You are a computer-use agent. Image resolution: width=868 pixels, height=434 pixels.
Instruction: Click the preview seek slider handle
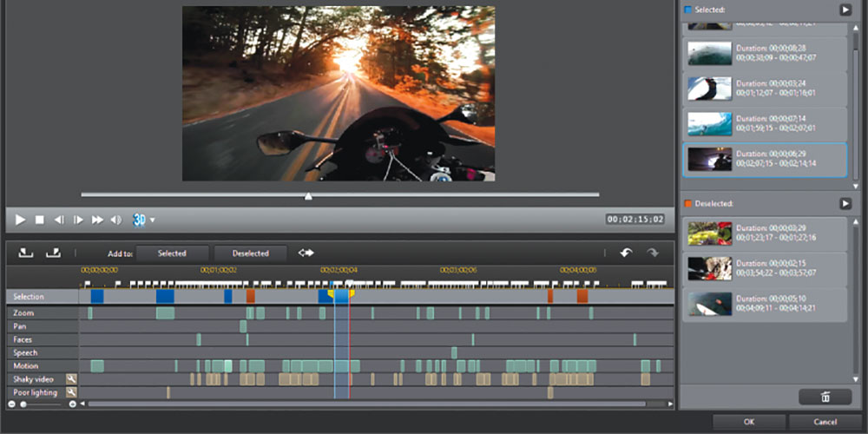click(x=308, y=195)
